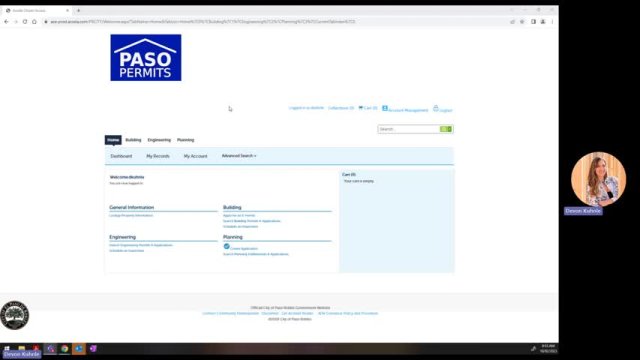Click the ADA Compliance Policy footer link

348,313
